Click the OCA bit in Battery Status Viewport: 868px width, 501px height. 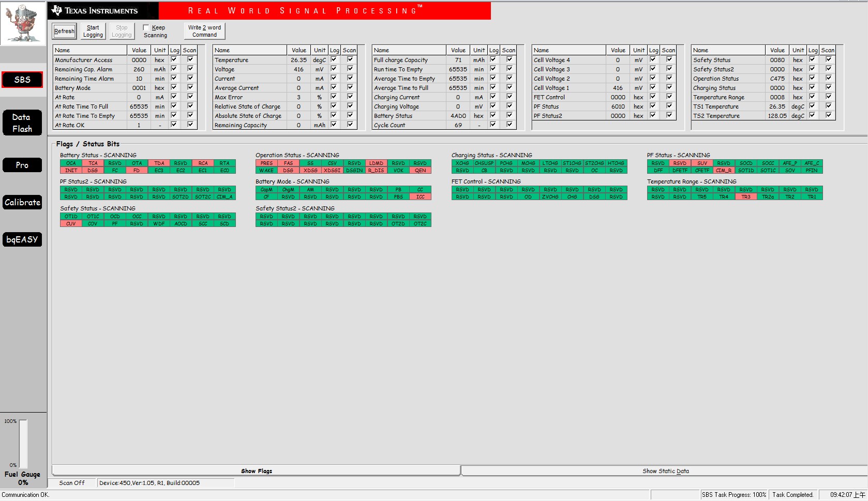71,163
